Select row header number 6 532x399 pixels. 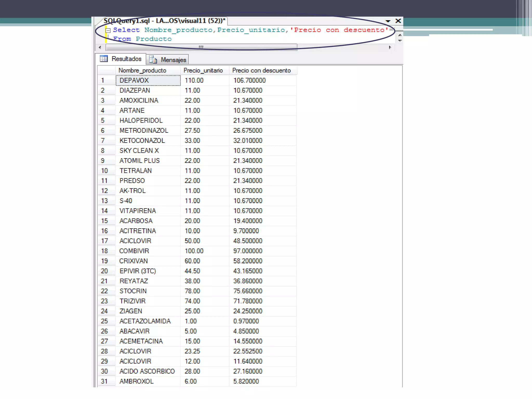pos(106,130)
